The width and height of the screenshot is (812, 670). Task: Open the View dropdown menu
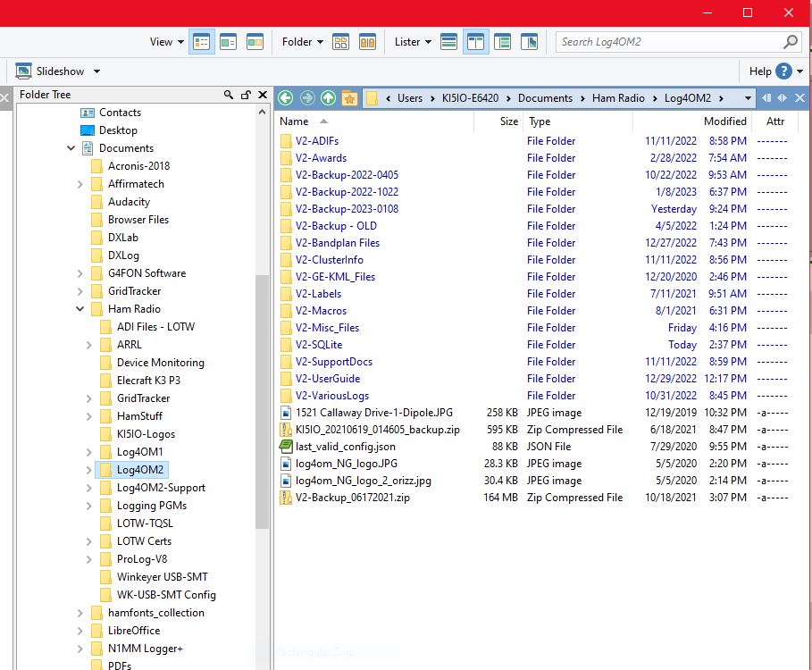click(167, 42)
